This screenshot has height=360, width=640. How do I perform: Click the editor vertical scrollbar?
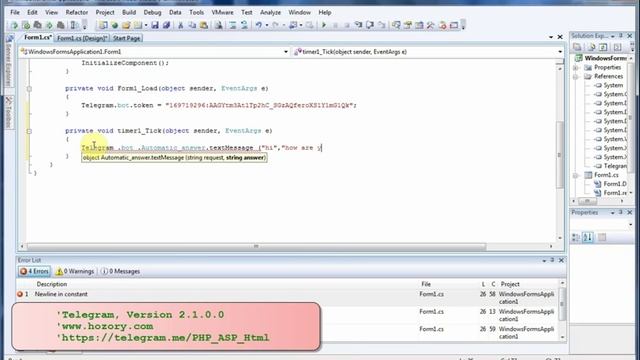(560, 155)
